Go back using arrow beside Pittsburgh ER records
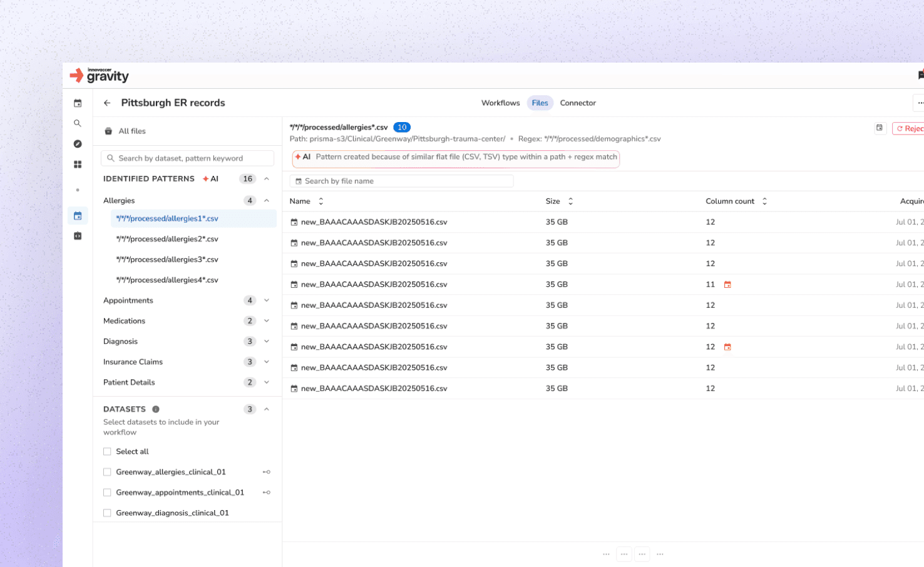 tap(107, 103)
